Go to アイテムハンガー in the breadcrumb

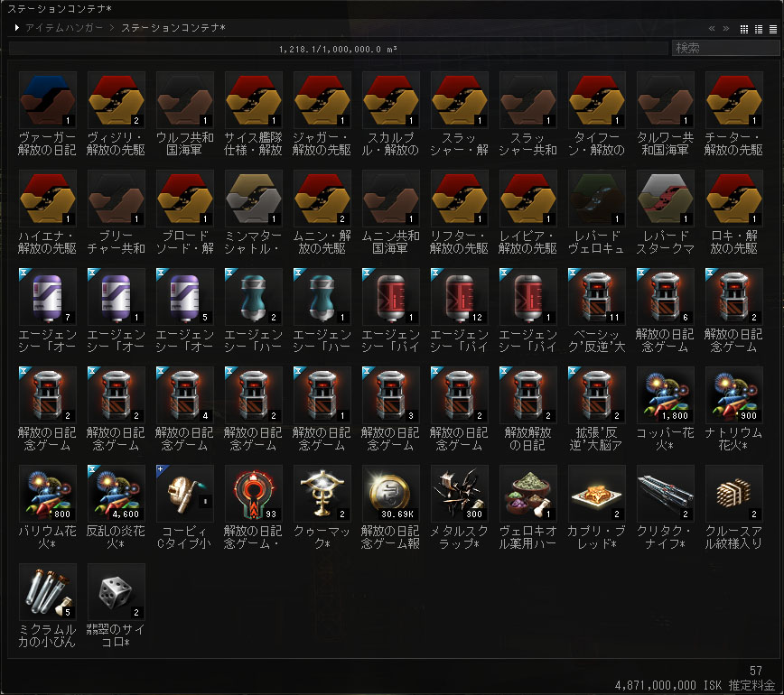point(64,28)
